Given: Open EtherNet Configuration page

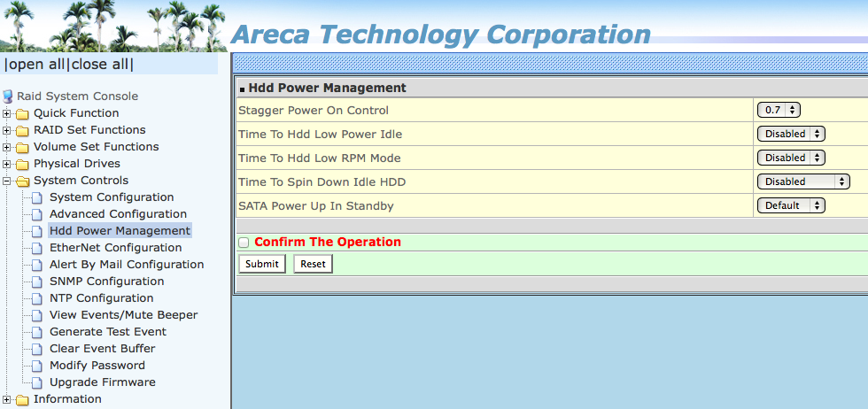Looking at the screenshot, I should [116, 248].
